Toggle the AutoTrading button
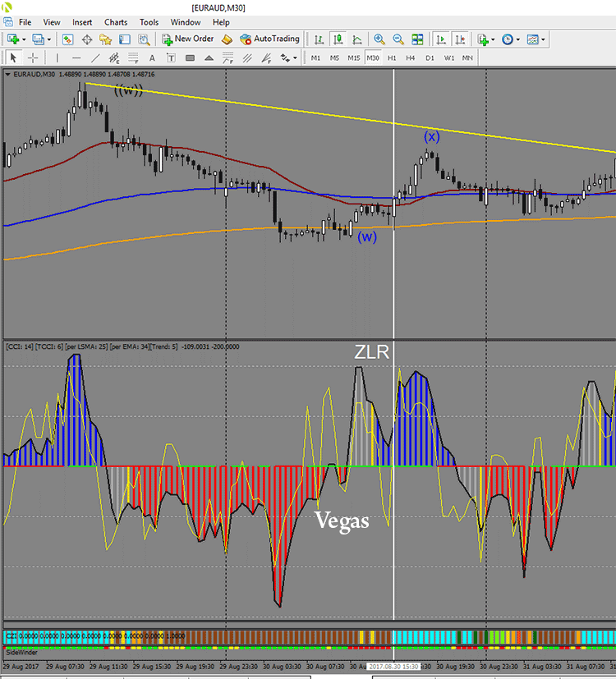The width and height of the screenshot is (616, 679). tap(270, 39)
